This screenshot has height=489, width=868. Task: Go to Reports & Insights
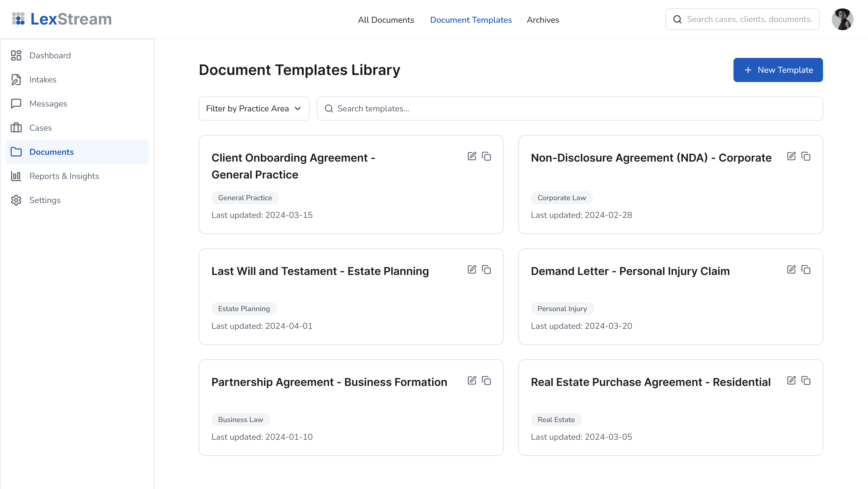coord(64,176)
